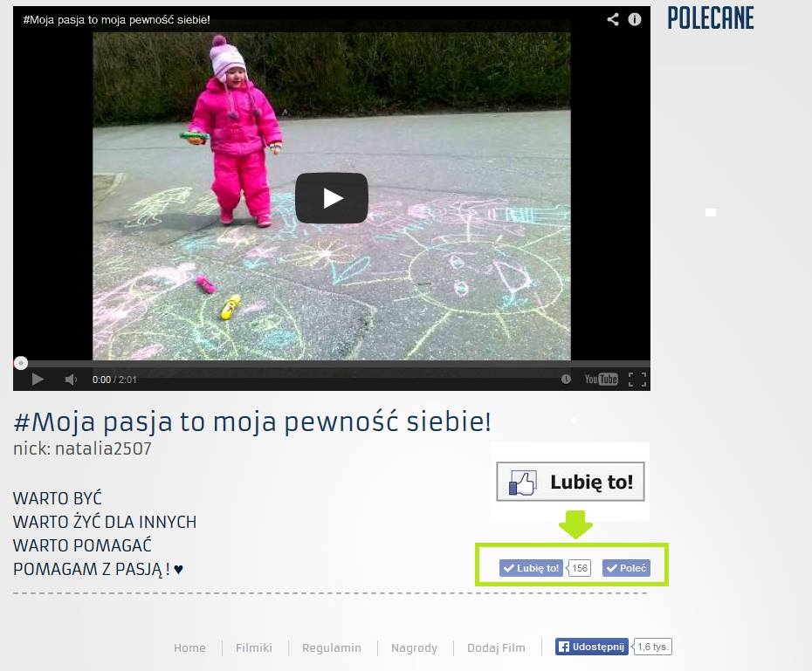Open the video share icon
Viewport: 812px width, 671px height.
click(x=613, y=19)
